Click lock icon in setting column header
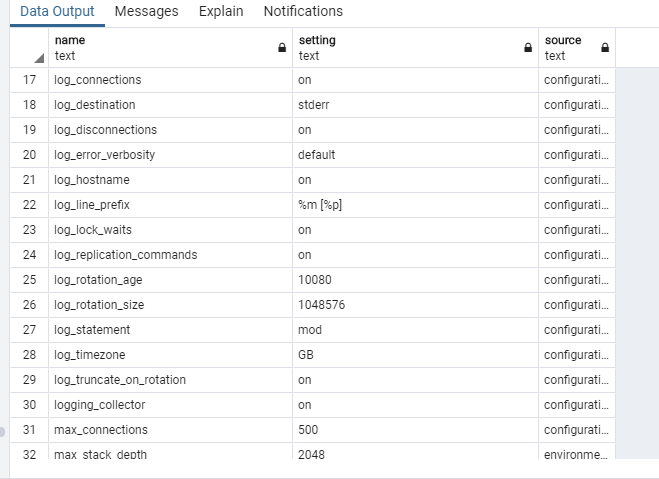The image size is (659, 479). [x=528, y=47]
